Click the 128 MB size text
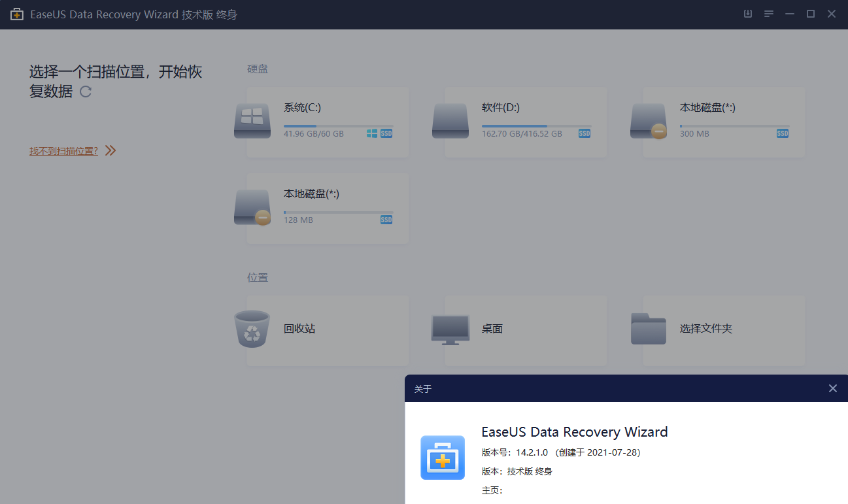Image resolution: width=848 pixels, height=504 pixels. pos(298,220)
